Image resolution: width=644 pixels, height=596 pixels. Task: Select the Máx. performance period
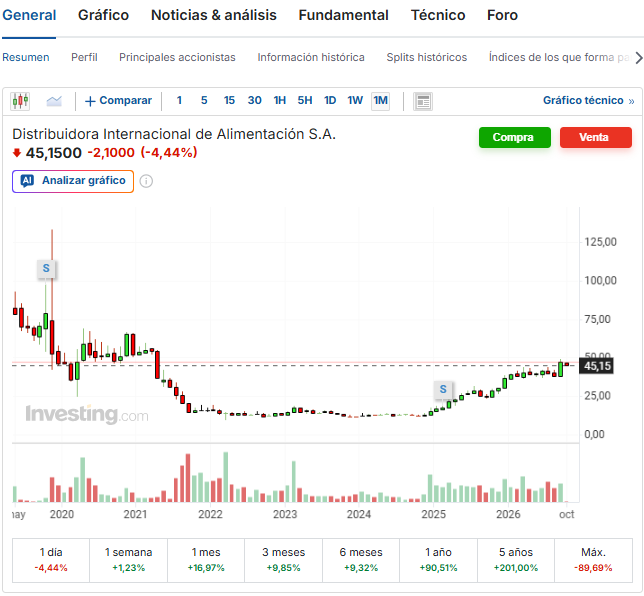593,560
